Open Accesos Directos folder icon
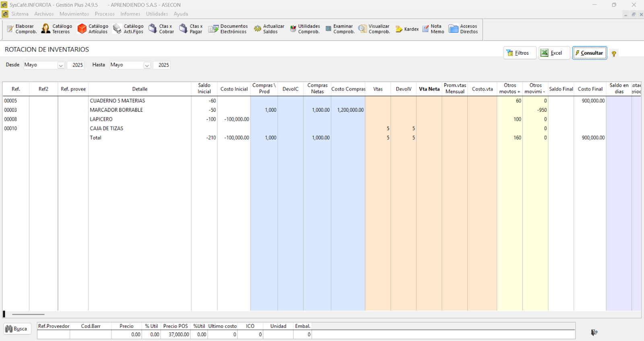The image size is (644, 341). coord(454,29)
